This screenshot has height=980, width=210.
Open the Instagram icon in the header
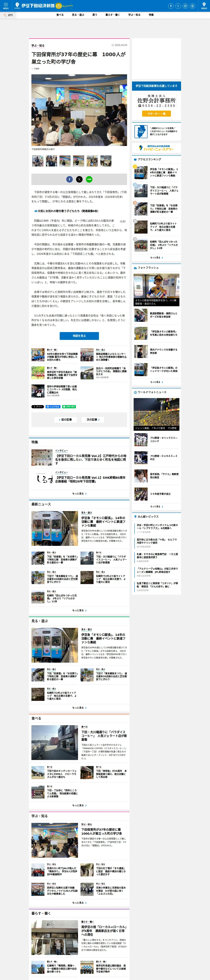[x=185, y=6]
